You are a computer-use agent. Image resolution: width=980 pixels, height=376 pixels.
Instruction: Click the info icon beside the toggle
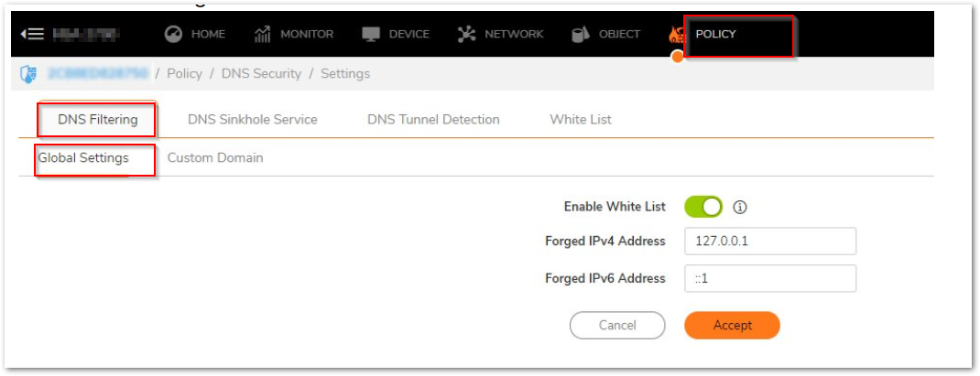coord(740,207)
